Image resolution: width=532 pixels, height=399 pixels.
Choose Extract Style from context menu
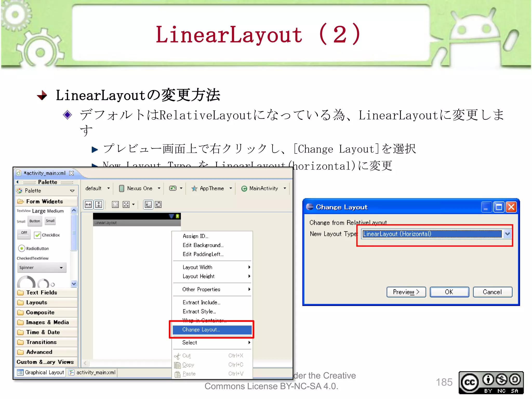[212, 311]
